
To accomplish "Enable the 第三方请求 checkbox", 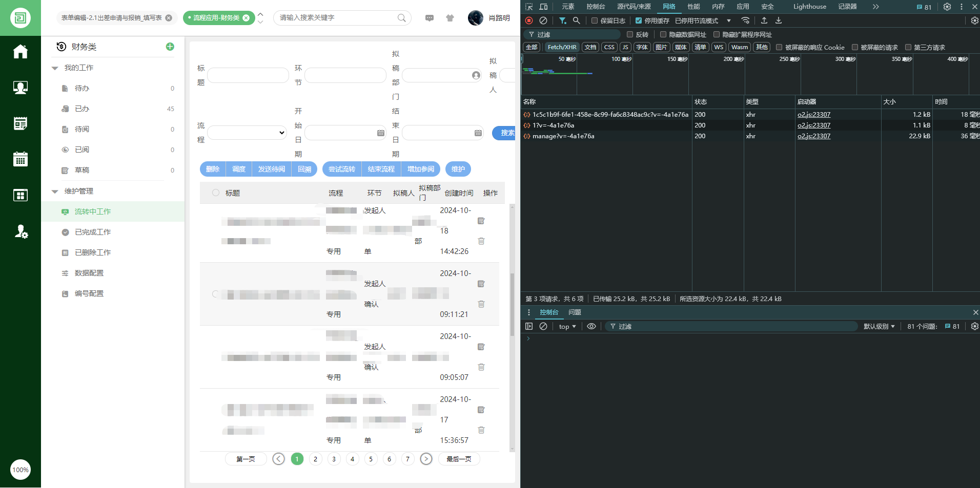I will tap(908, 47).
